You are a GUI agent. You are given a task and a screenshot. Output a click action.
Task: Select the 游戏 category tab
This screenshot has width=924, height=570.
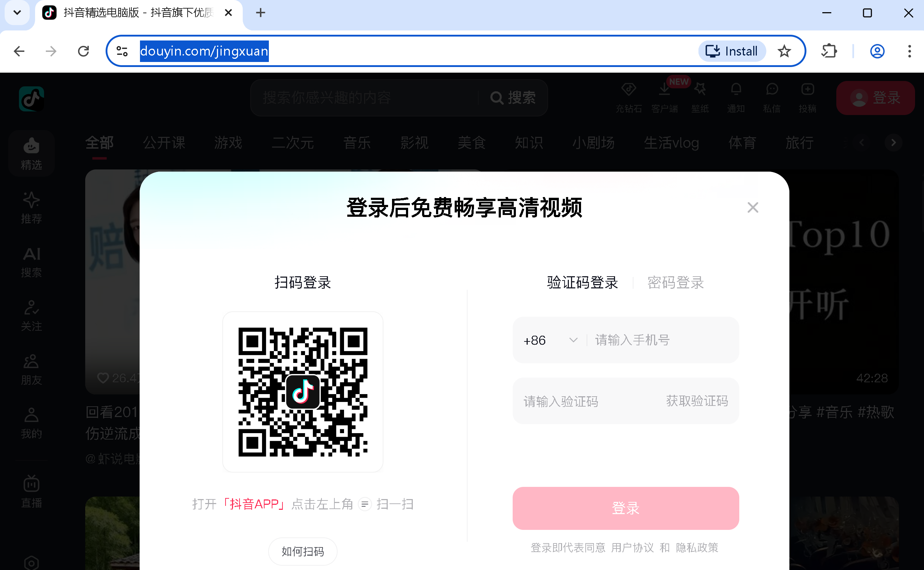(228, 143)
